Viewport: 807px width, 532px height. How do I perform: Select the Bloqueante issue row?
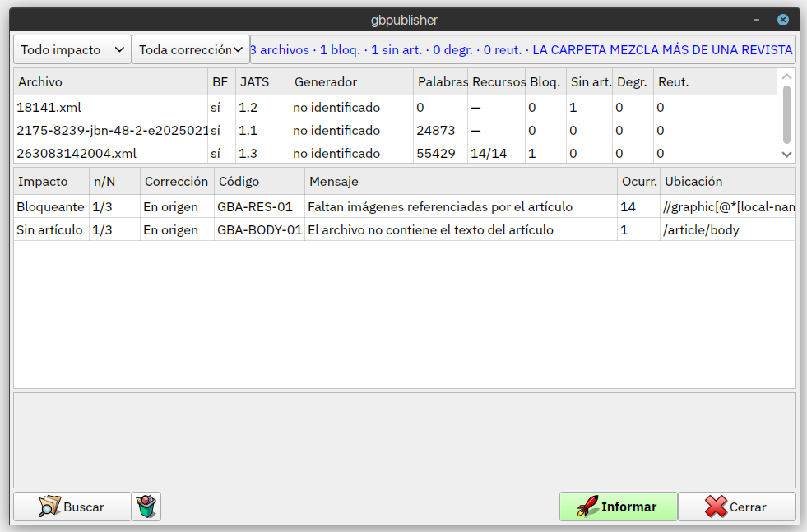tap(405, 207)
